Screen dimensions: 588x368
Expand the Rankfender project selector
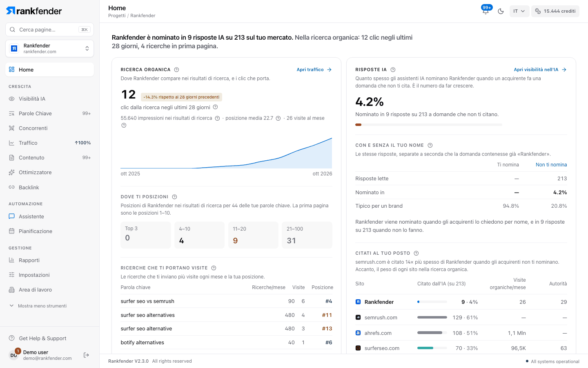click(x=49, y=48)
